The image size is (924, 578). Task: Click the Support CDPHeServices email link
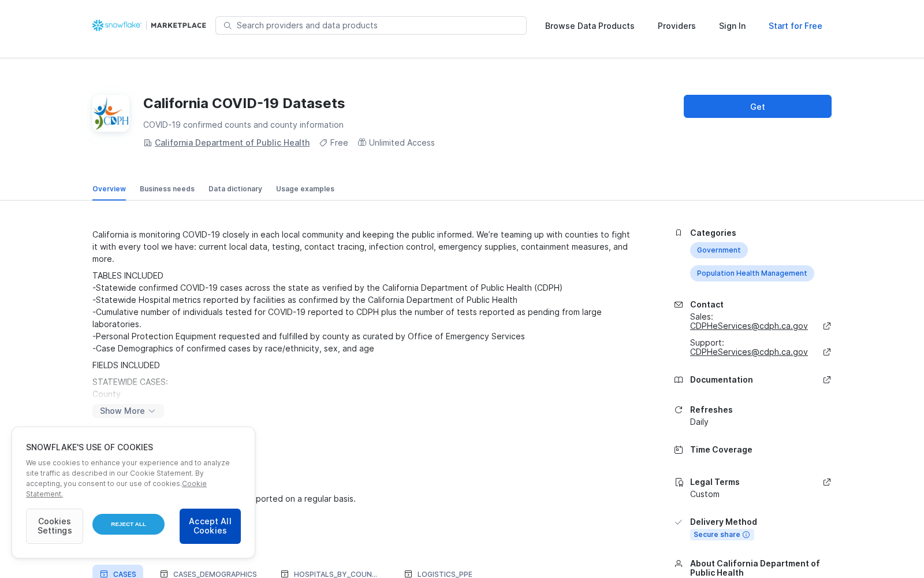point(749,352)
